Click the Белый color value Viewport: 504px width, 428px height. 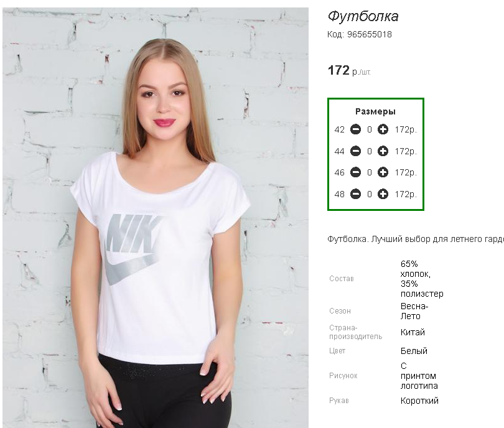[414, 351]
